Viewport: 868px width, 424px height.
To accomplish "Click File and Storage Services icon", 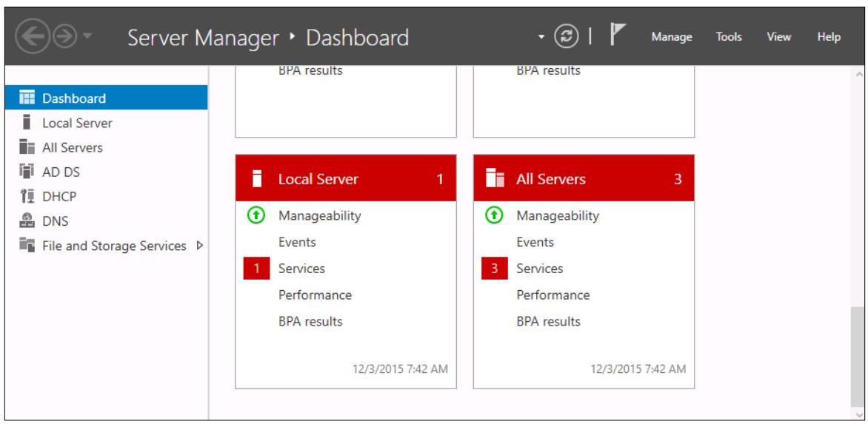I will (27, 244).
